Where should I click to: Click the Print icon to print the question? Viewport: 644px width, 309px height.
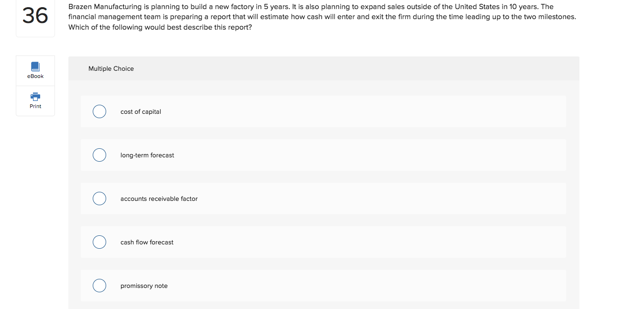click(35, 100)
